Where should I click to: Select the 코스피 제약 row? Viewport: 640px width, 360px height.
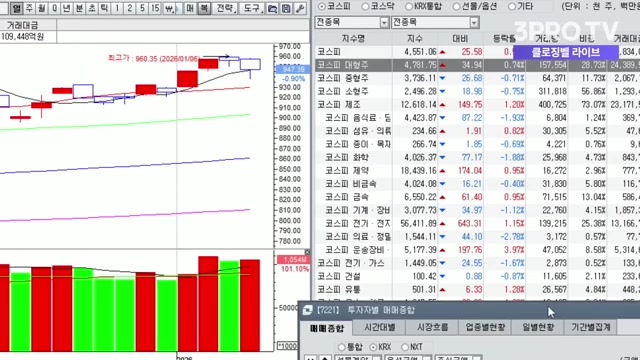477,171
